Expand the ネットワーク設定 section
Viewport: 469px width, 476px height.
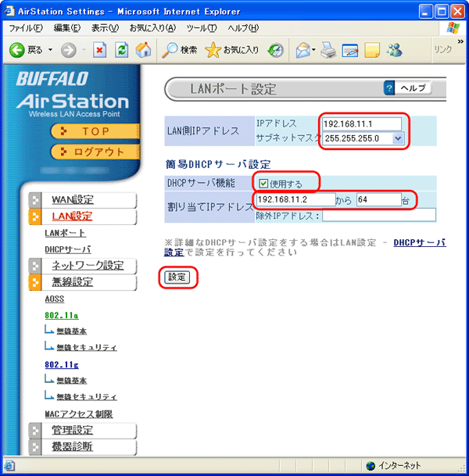[83, 266]
